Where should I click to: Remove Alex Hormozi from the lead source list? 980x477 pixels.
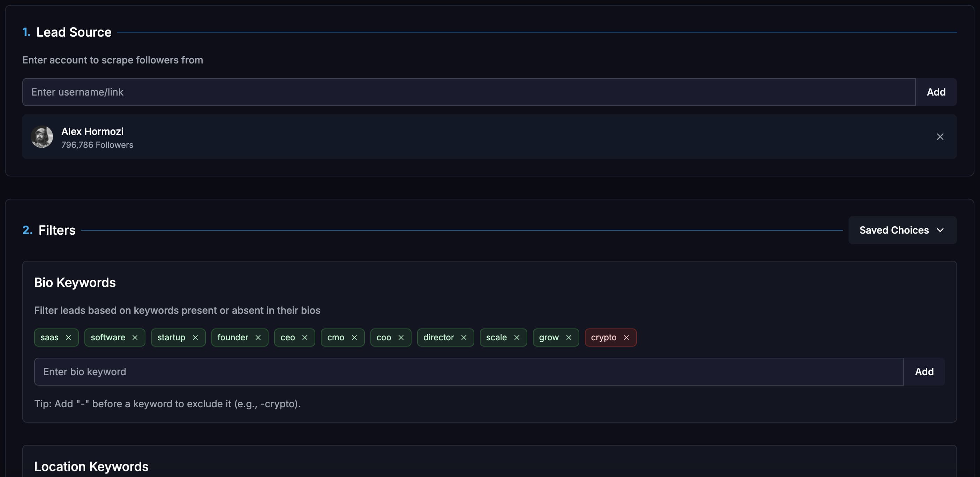(941, 137)
